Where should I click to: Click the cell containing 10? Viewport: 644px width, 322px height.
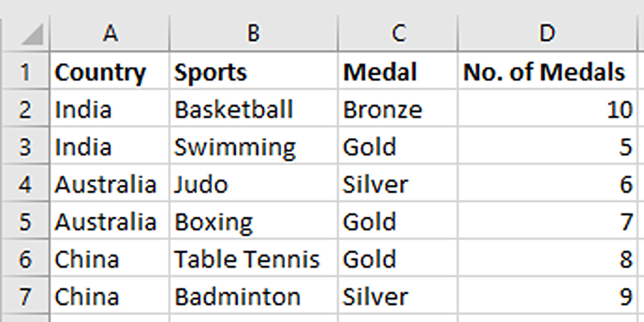pyautogui.click(x=620, y=109)
